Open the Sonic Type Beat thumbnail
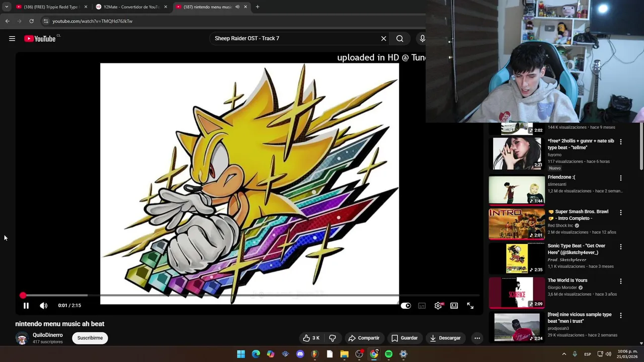Image resolution: width=644 pixels, height=362 pixels. click(517, 258)
